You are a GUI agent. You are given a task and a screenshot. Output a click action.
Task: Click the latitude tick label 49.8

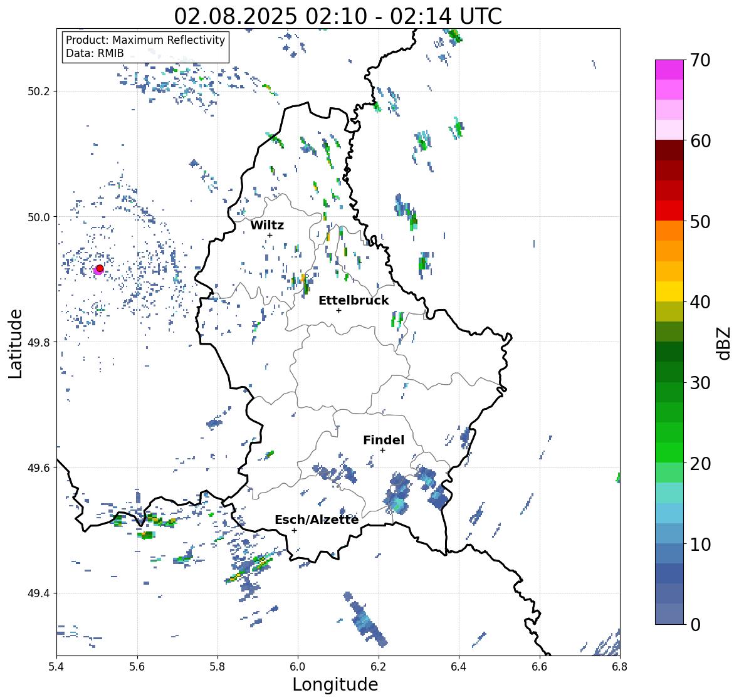tap(39, 342)
